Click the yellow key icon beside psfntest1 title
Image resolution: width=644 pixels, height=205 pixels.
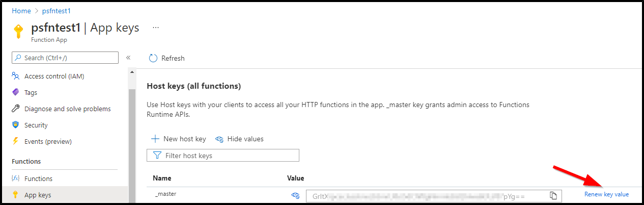[18, 32]
